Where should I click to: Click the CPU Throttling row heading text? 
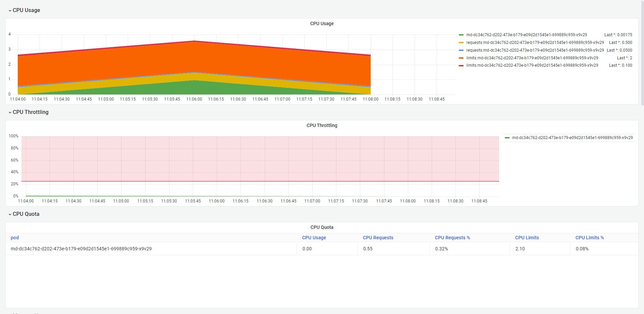(x=31, y=112)
